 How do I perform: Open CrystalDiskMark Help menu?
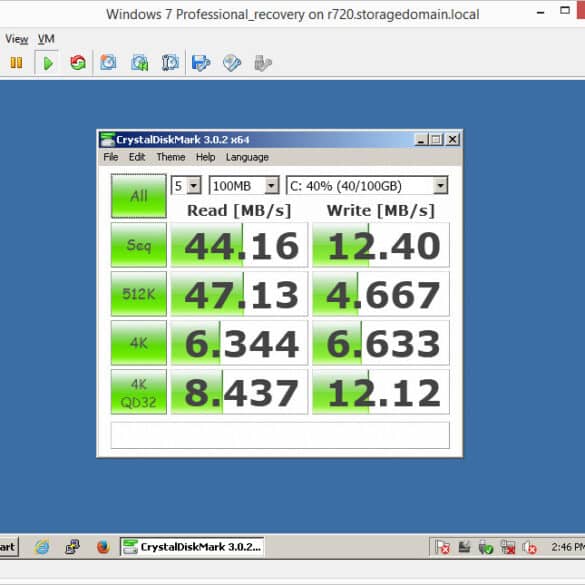[x=206, y=157]
